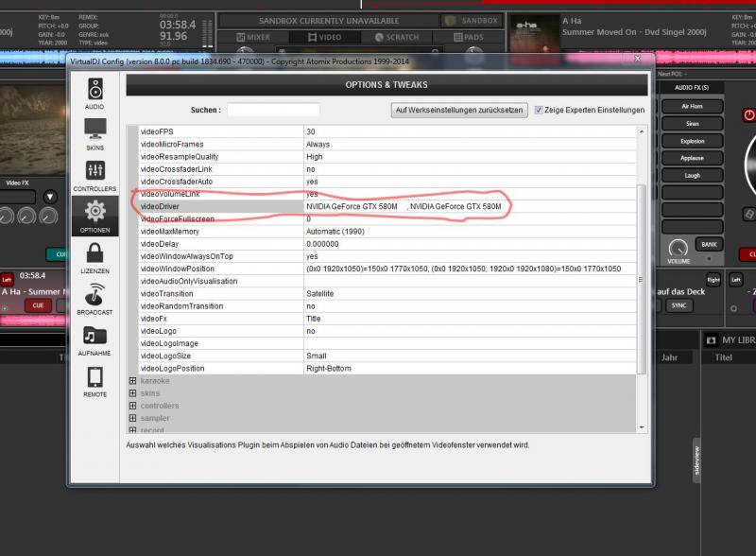Expand the karaoke options group
The image size is (756, 556).
pyautogui.click(x=132, y=381)
